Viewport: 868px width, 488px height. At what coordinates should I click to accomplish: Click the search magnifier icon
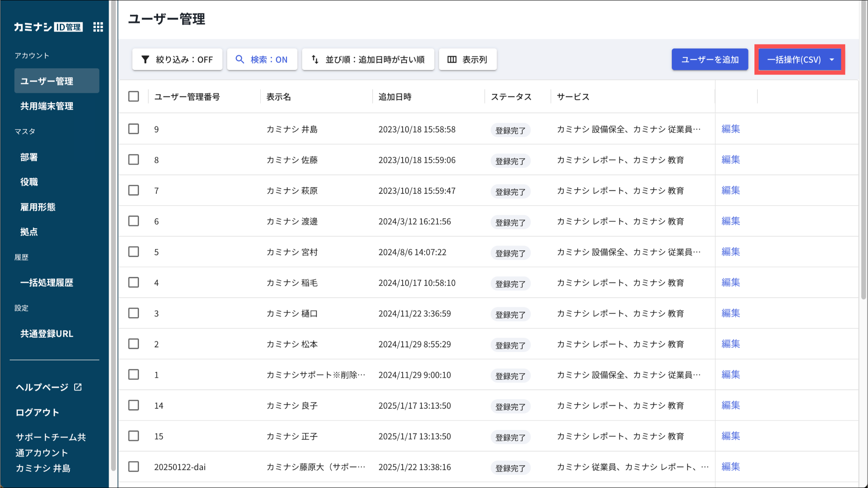240,59
